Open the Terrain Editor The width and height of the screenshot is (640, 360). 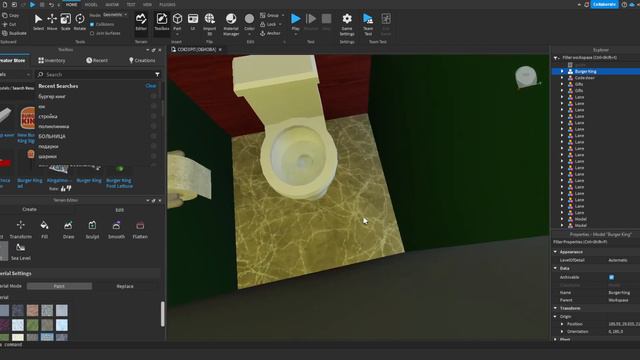(141, 22)
